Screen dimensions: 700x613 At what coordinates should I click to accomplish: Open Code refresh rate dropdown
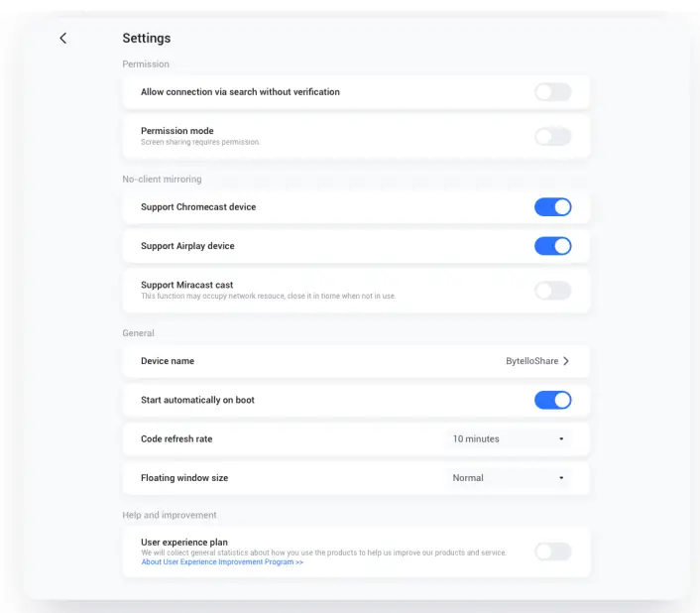coord(507,438)
